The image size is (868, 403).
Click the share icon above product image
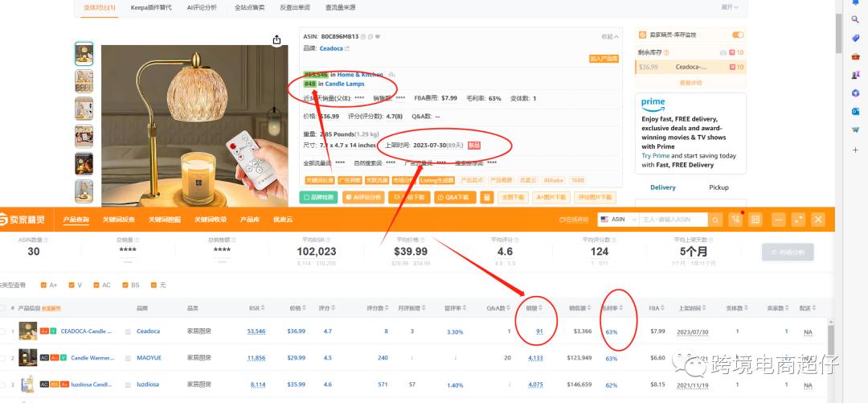click(276, 40)
